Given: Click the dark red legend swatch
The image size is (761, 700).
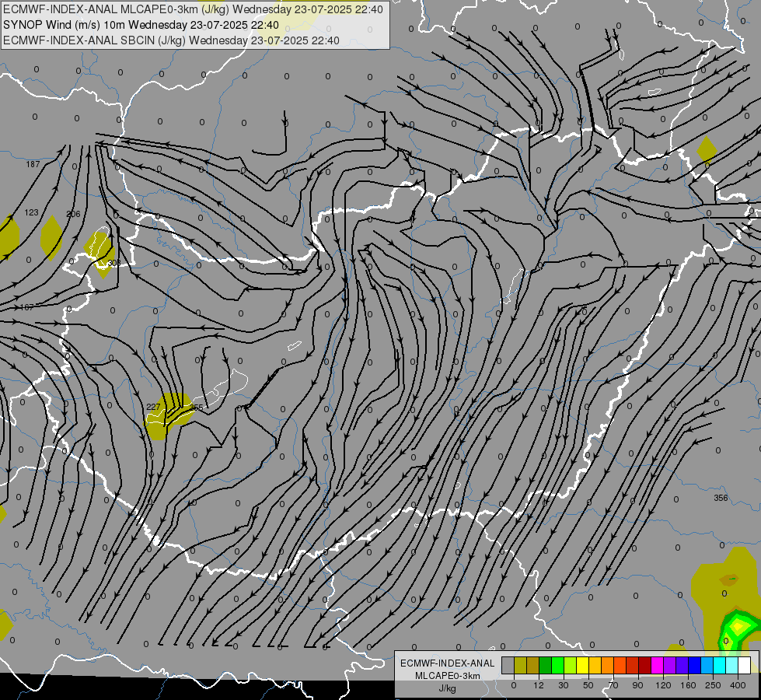Looking at the screenshot, I should tap(645, 665).
